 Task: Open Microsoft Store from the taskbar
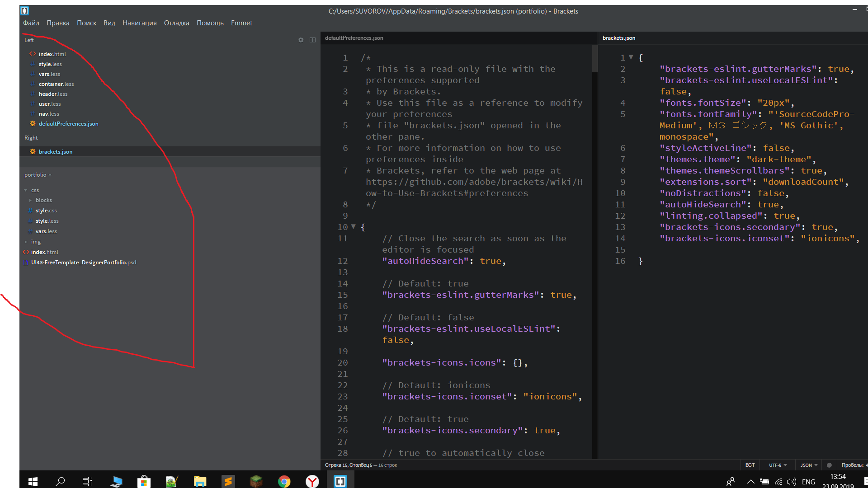pos(144,482)
